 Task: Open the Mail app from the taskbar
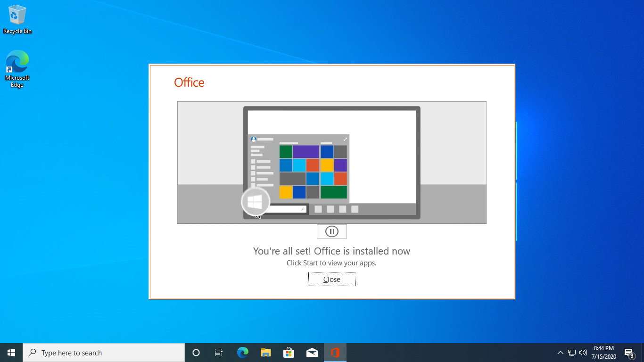[312, 353]
